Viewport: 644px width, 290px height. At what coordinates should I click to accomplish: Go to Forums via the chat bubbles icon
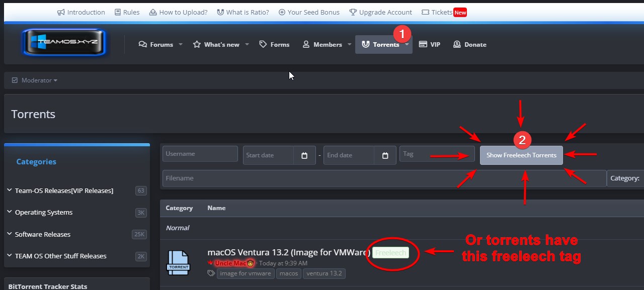pos(143,44)
